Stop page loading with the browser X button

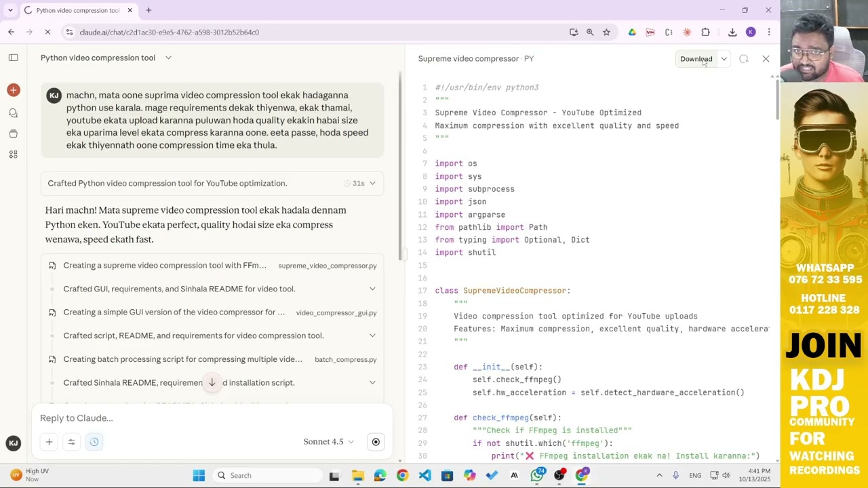[x=47, y=32]
